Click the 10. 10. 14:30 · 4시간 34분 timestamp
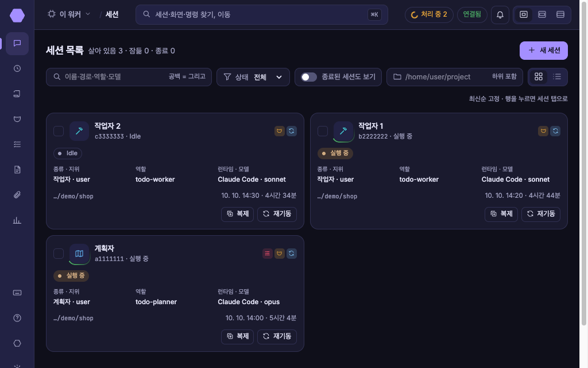The width and height of the screenshot is (588, 368). coord(259,195)
